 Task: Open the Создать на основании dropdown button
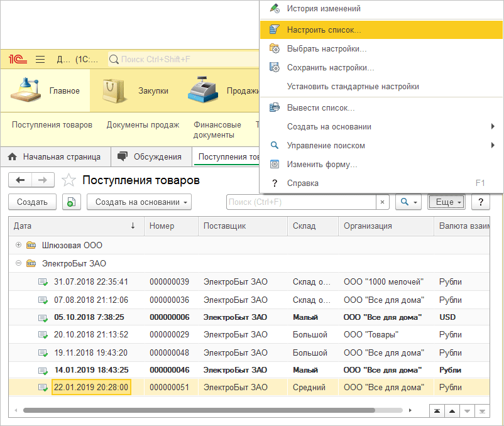pyautogui.click(x=139, y=202)
